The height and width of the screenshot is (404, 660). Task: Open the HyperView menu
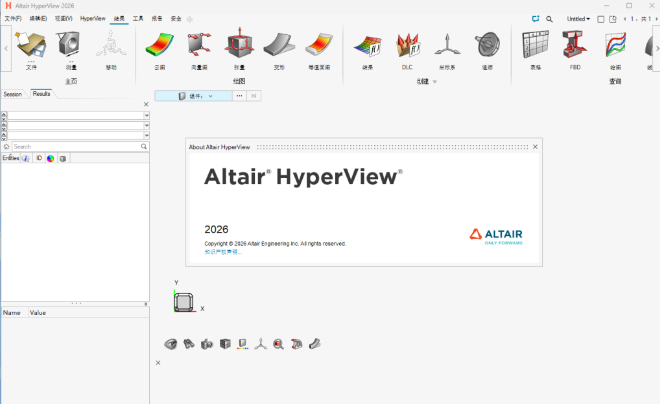(x=93, y=18)
